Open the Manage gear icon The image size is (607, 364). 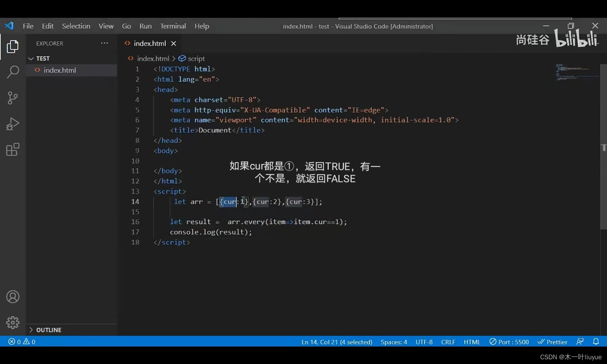pos(13,323)
